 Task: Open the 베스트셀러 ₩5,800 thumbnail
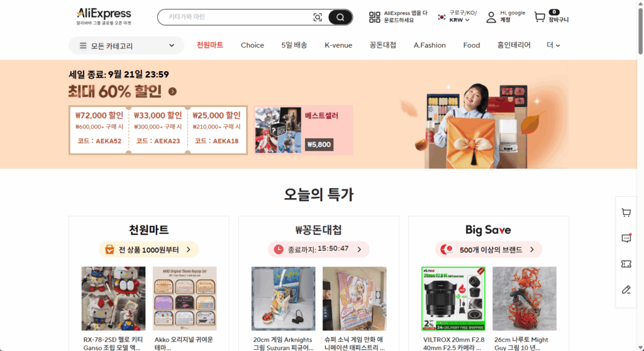(304, 130)
